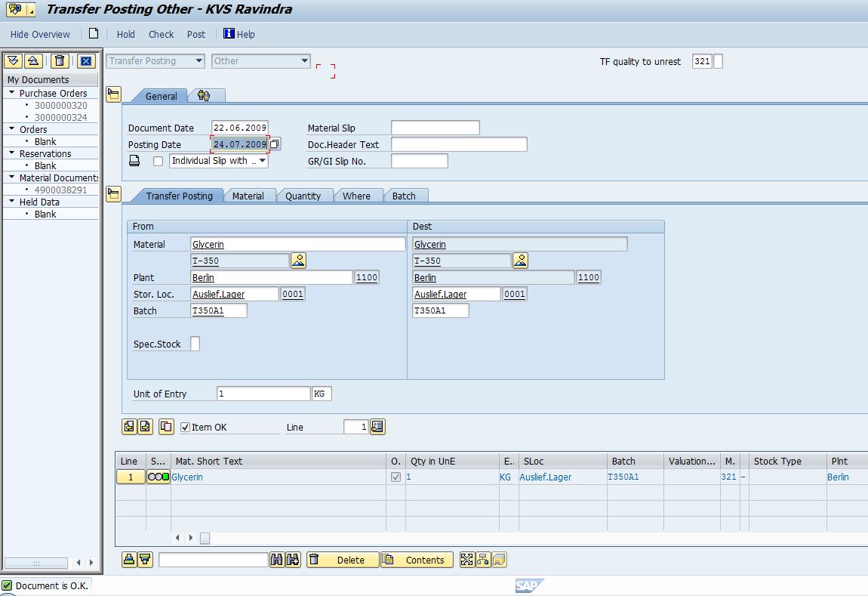Open the Other movement type dropdown

click(305, 61)
